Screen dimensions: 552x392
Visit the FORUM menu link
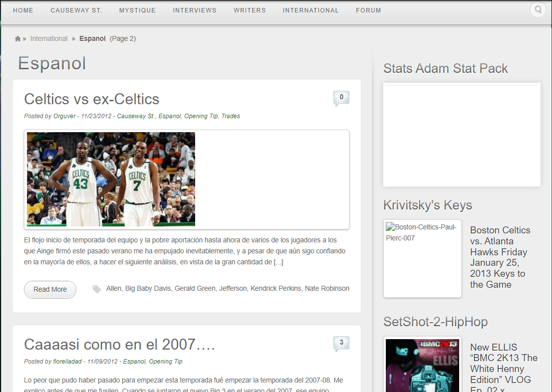click(x=369, y=10)
